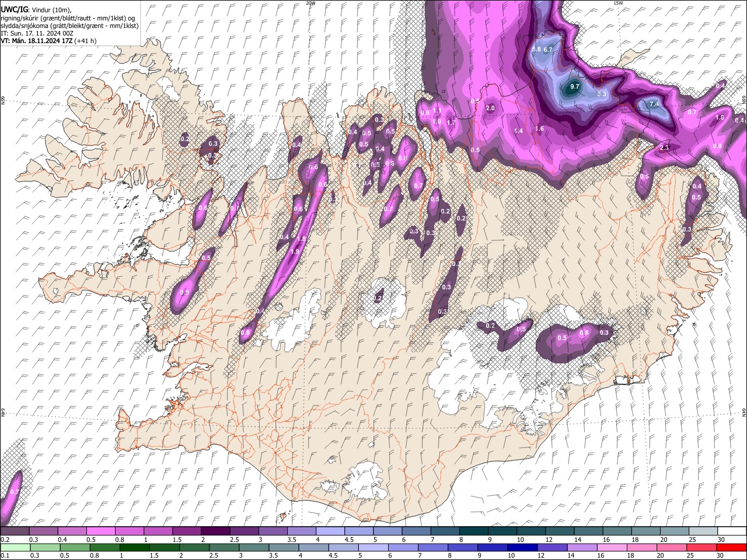Click the dark teal swatch after 8 in upper scale

click(x=474, y=531)
